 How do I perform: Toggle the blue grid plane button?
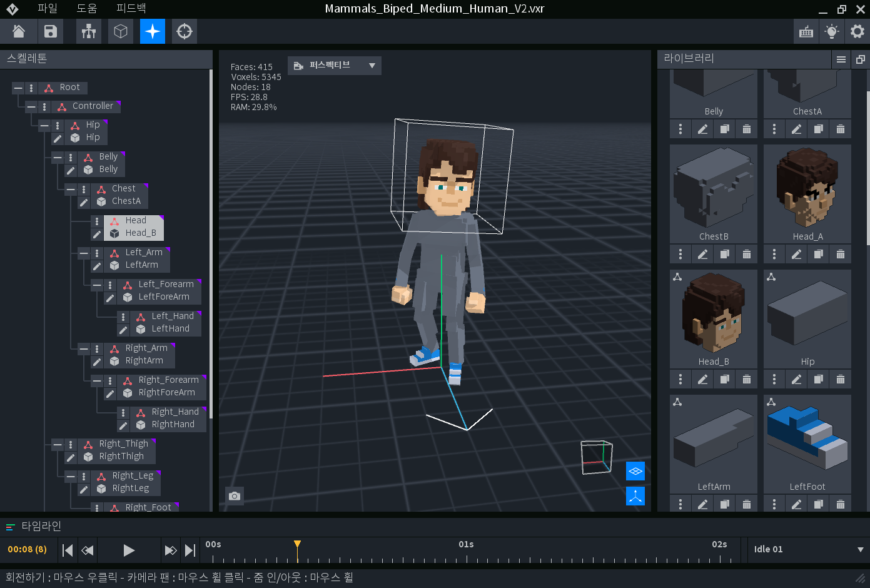[x=635, y=471]
